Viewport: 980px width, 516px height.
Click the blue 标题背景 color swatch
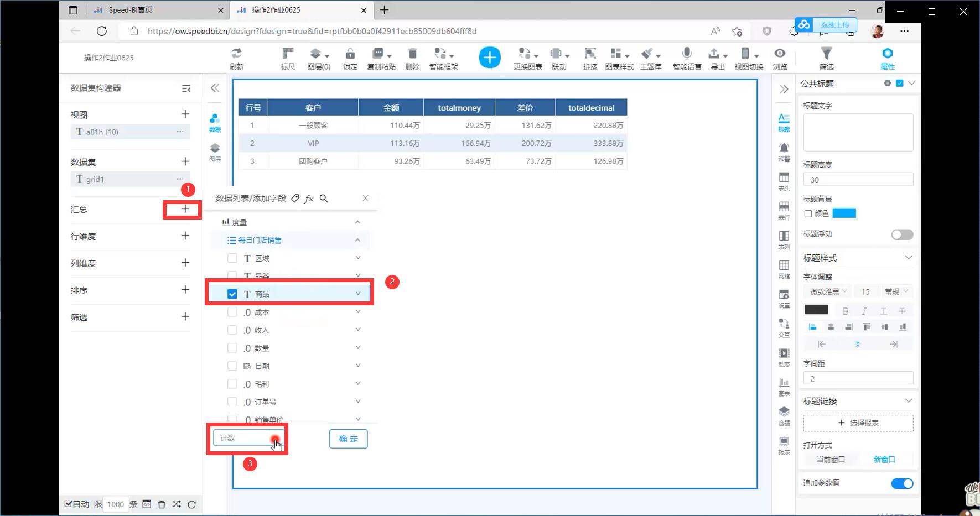click(844, 213)
